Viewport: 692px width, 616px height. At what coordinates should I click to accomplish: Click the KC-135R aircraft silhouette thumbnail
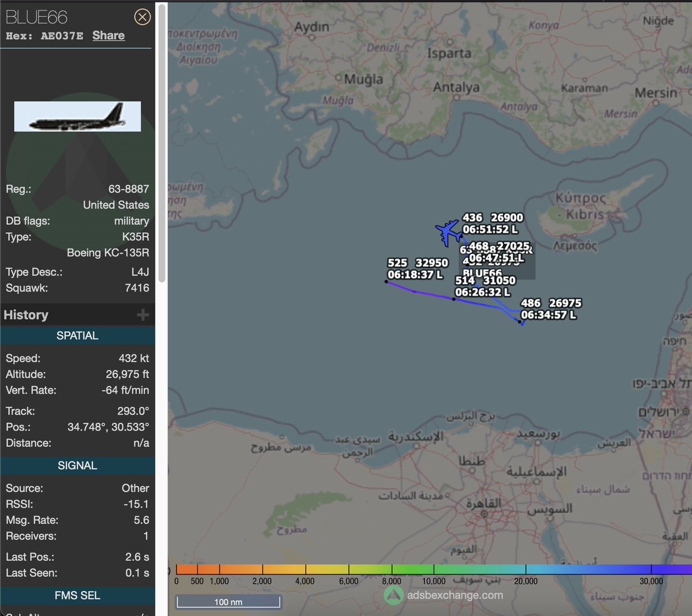click(x=77, y=116)
